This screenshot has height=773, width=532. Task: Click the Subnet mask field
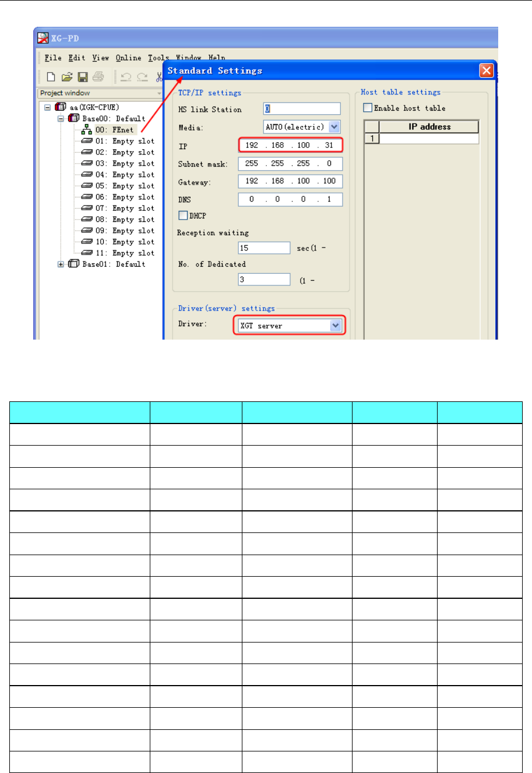(290, 164)
